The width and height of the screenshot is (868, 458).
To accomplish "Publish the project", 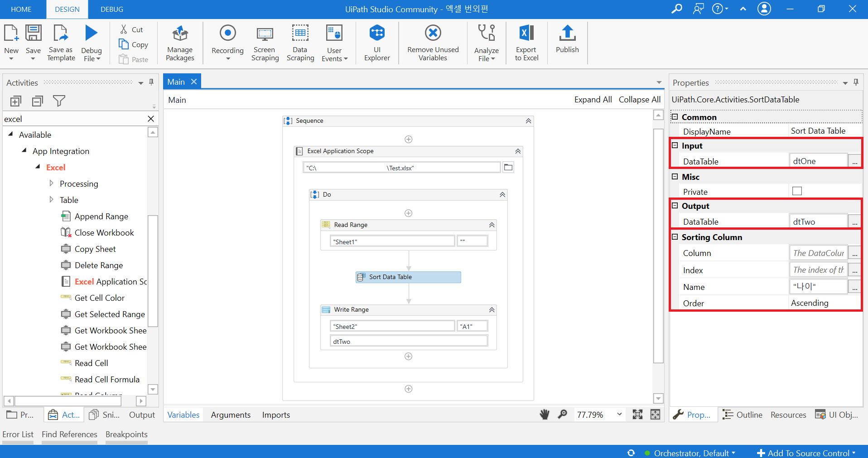I will coord(567,40).
